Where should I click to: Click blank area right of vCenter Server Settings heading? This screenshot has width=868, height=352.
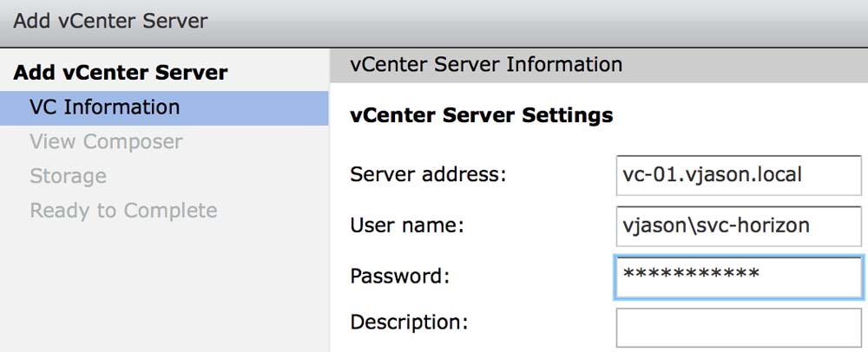(738, 114)
